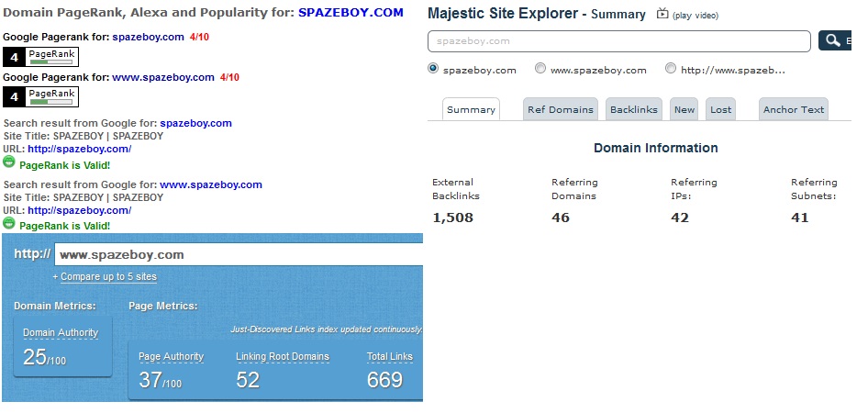Click the second PageRank 4 badge
The width and height of the screenshot is (868, 413).
(41, 97)
